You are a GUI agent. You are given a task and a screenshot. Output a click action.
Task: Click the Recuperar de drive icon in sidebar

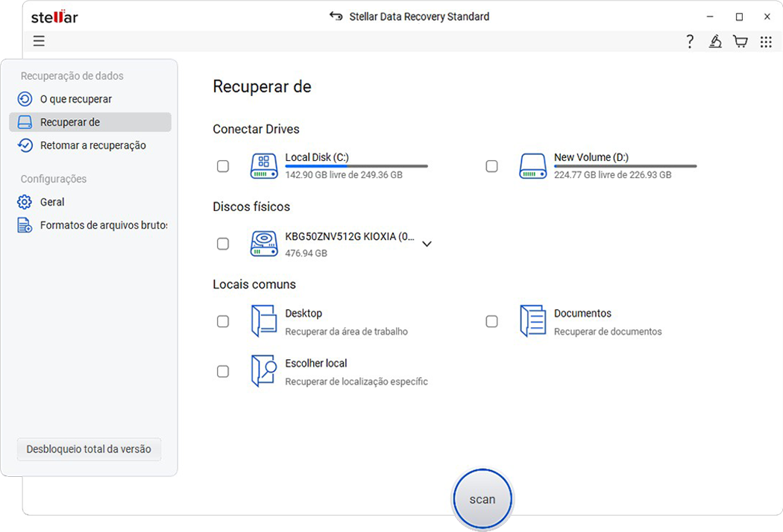pyautogui.click(x=25, y=121)
